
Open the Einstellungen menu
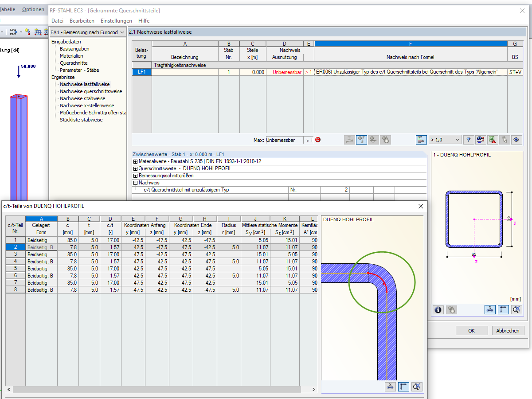click(x=116, y=21)
